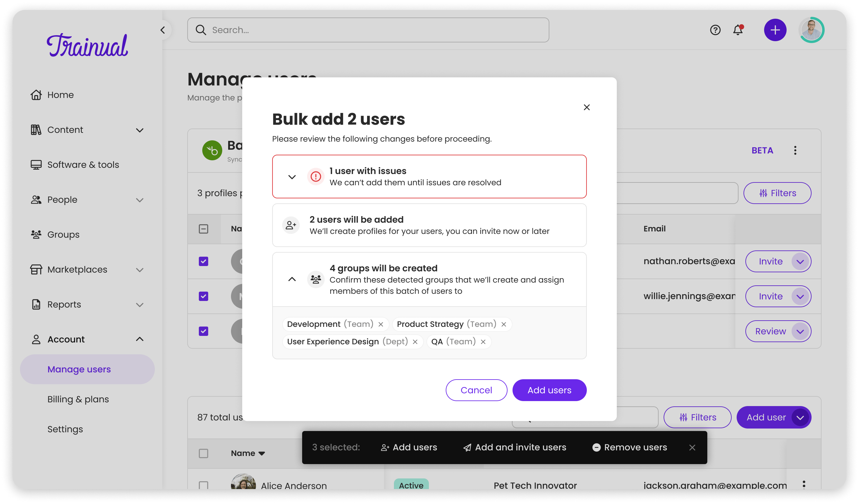Remove User Experience Design dept tag
This screenshot has width=859, height=504.
click(x=415, y=342)
